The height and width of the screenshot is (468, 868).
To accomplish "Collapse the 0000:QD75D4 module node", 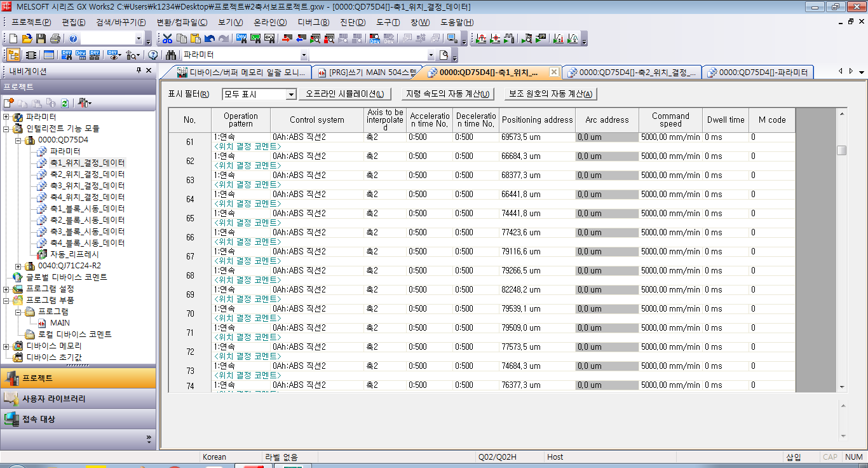I will click(19, 140).
